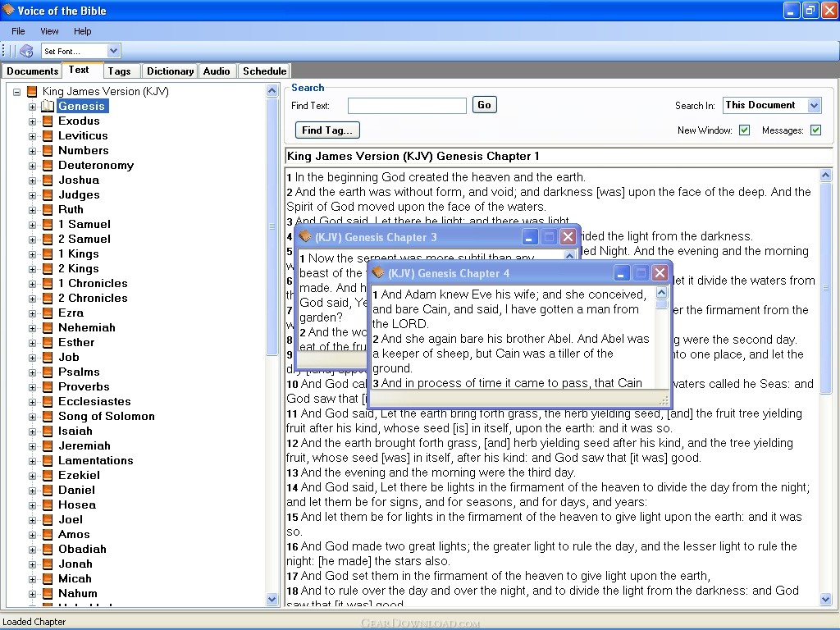The width and height of the screenshot is (840, 630).
Task: Toggle the New Window checkbox
Action: tap(744, 130)
